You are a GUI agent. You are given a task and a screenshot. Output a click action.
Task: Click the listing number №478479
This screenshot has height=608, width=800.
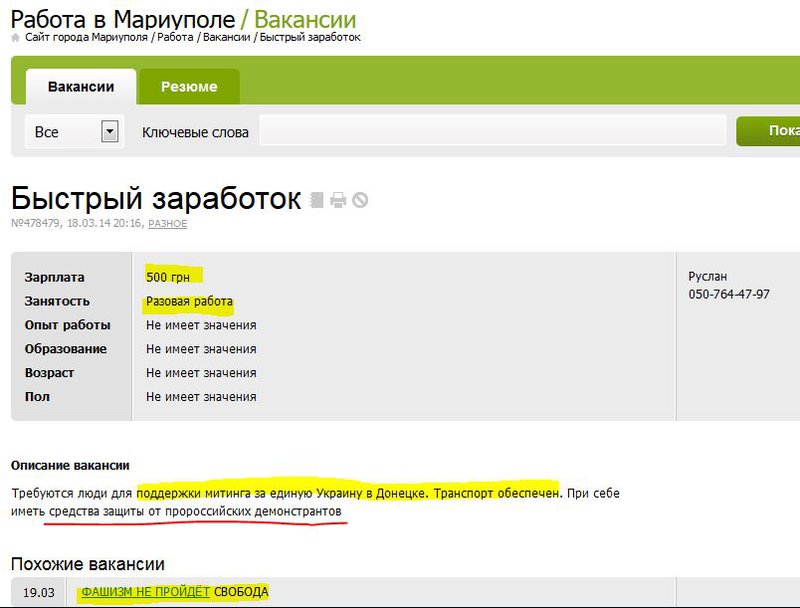coord(36,223)
